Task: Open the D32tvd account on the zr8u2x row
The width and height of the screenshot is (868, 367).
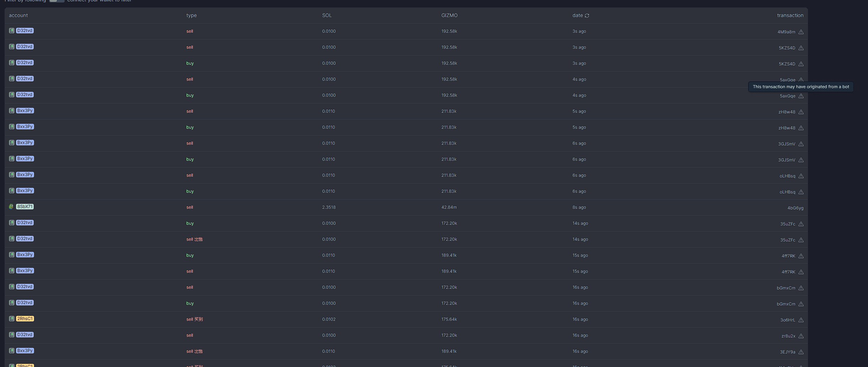Action: tap(25, 335)
